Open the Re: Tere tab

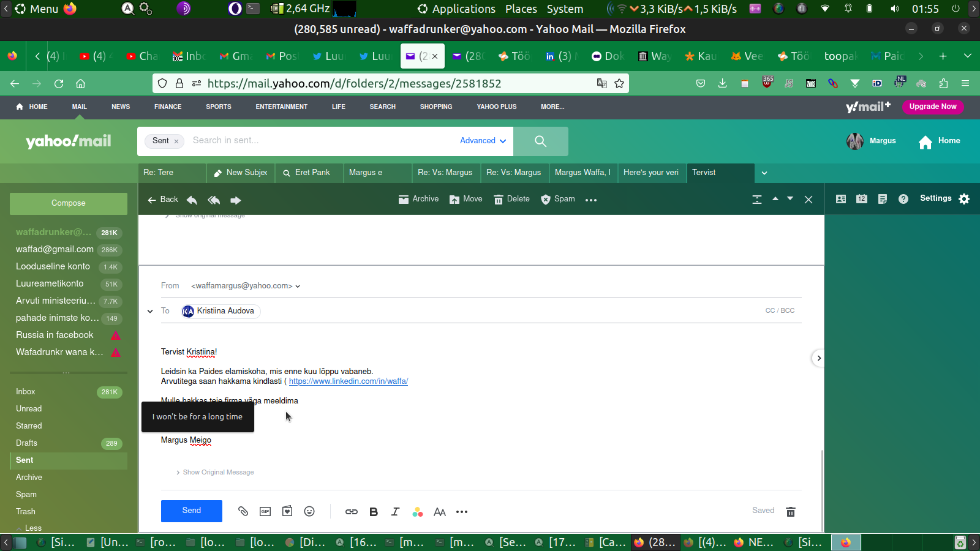click(172, 173)
